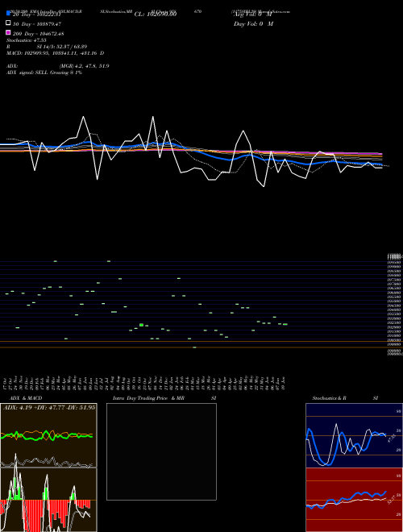The height and width of the screenshot is (532, 403).
Task: Click the Day Vol label
Action: (253, 23)
